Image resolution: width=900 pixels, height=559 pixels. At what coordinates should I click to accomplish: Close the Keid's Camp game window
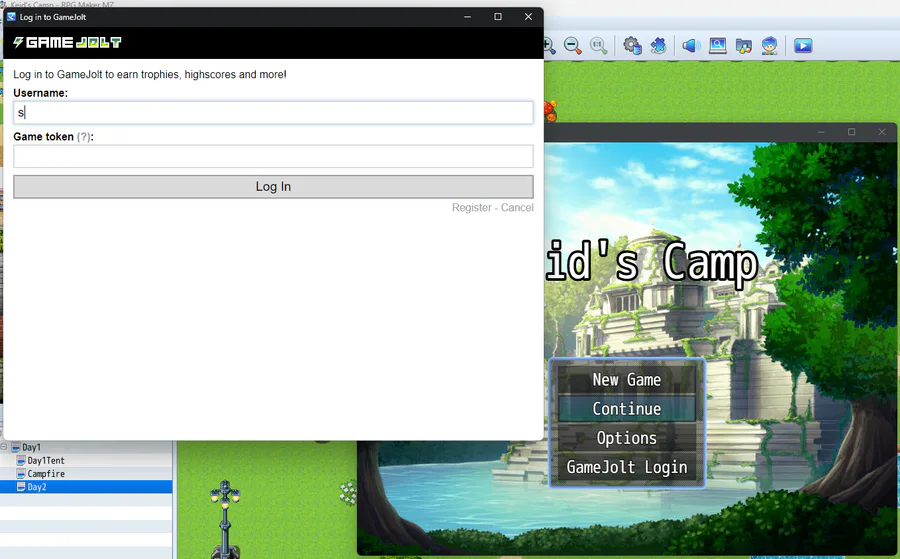click(x=882, y=132)
